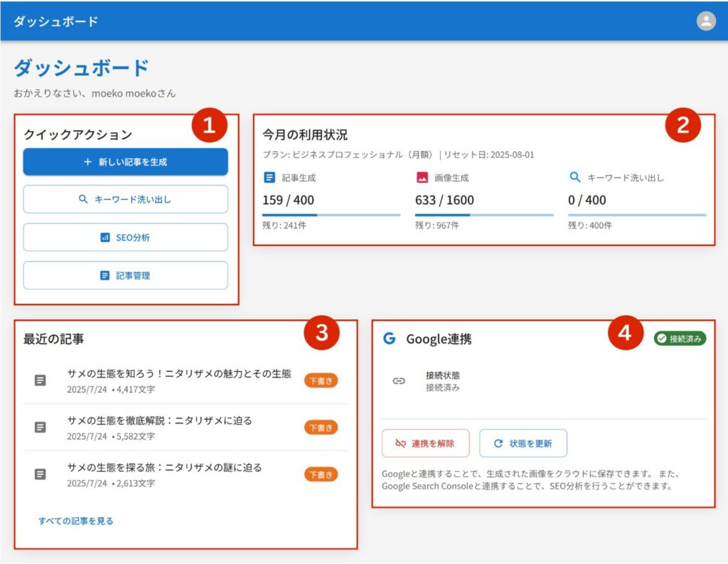Click the Google logo icon
The image size is (728, 564).
click(389, 339)
